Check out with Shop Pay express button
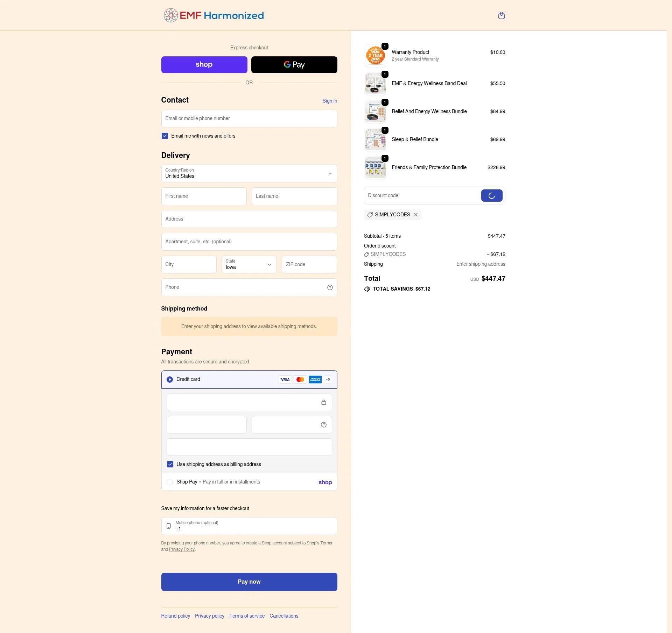The width and height of the screenshot is (672, 633). click(x=204, y=65)
